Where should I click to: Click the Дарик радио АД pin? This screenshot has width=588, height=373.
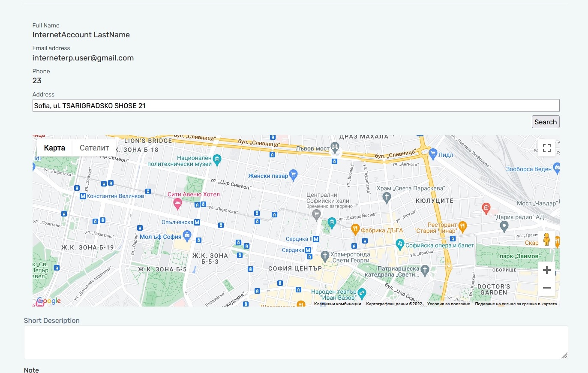pyautogui.click(x=504, y=226)
